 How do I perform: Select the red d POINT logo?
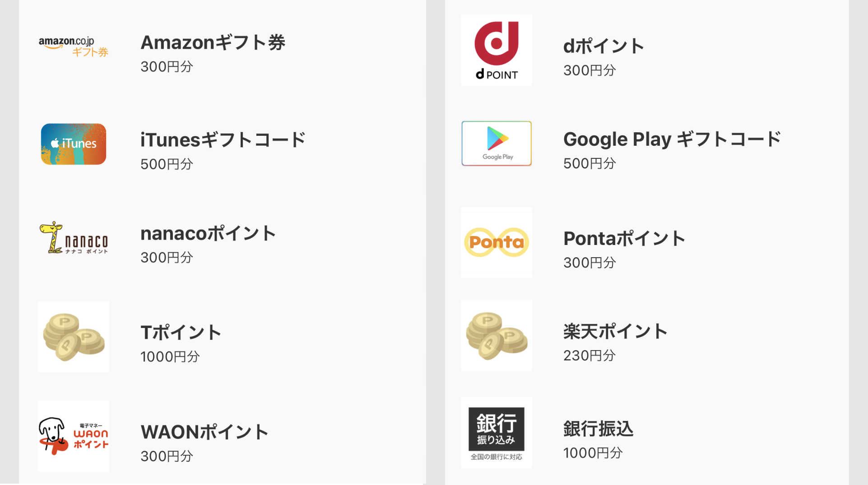coord(497,50)
